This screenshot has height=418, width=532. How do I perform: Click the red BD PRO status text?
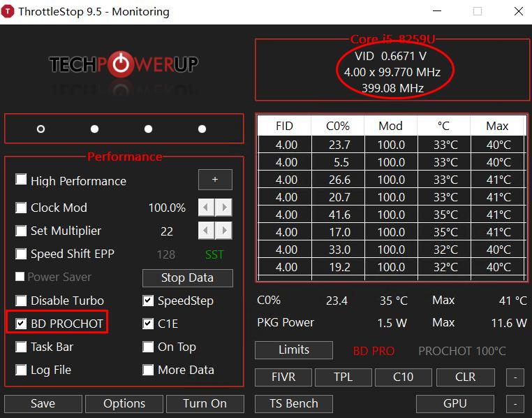coord(374,351)
